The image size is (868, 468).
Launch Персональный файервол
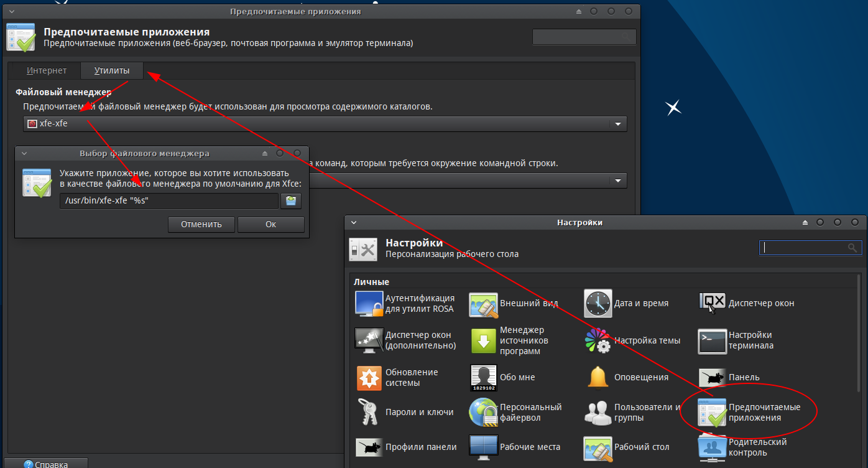pos(515,412)
